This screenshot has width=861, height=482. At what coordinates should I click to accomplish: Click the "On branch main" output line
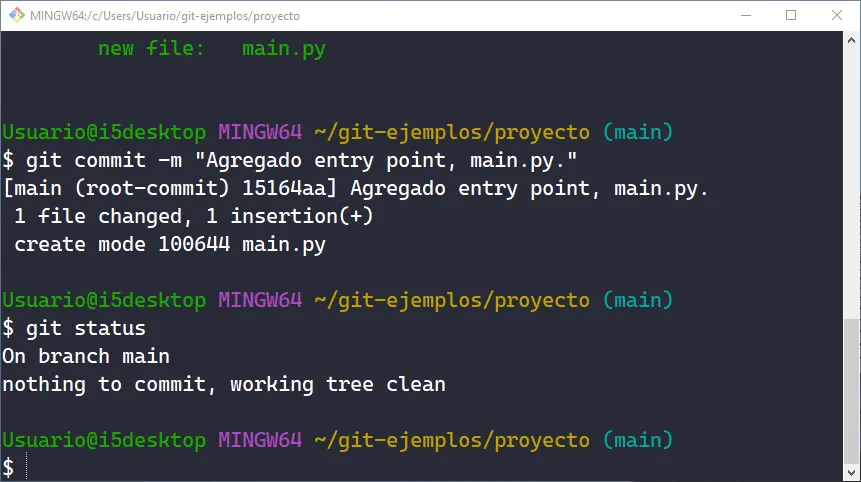86,356
